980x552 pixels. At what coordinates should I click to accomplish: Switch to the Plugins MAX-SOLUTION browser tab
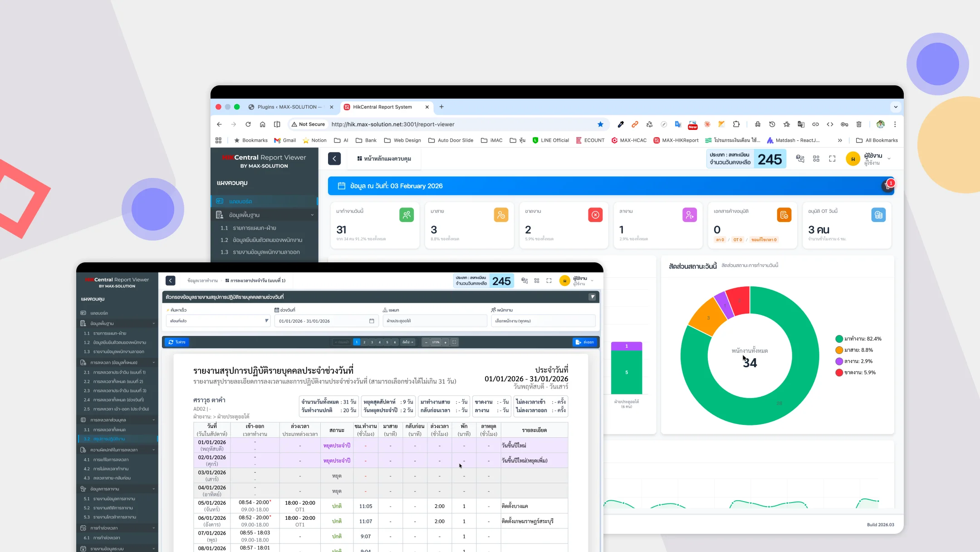tap(289, 107)
